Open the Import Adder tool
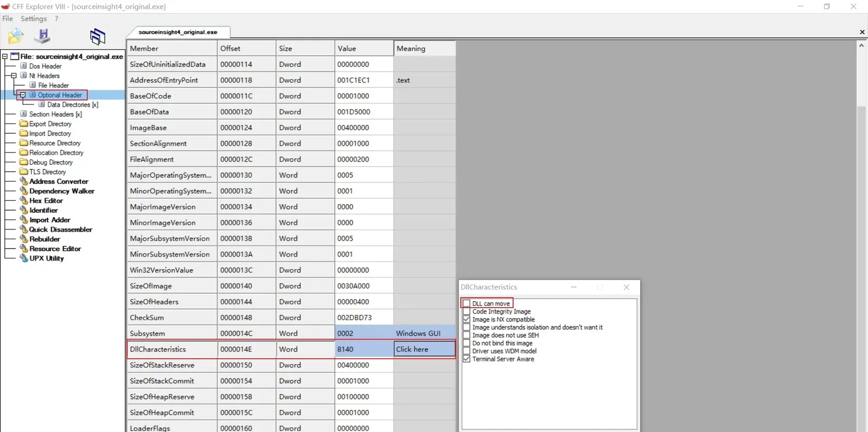 click(x=50, y=220)
